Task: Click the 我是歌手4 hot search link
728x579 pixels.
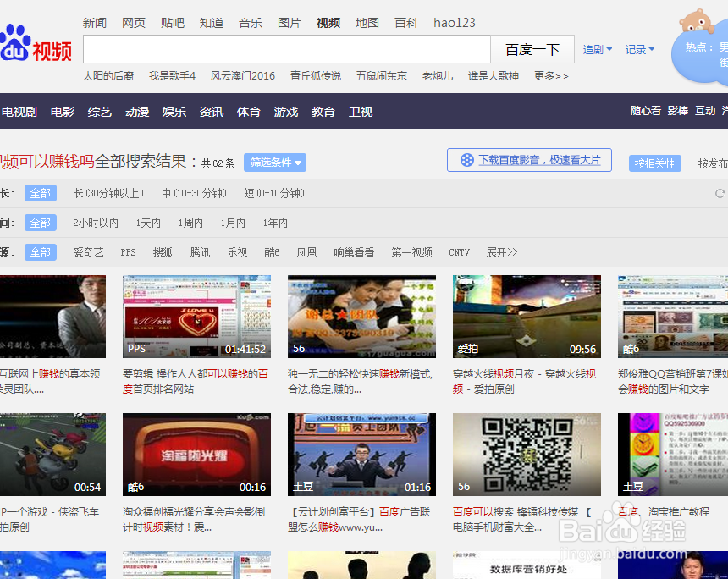Action: [172, 75]
